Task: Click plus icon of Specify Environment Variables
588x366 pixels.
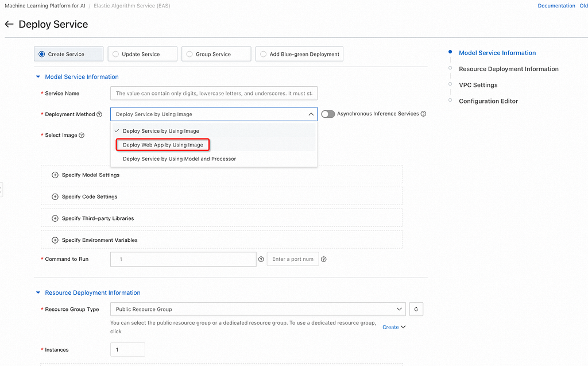Action: click(55, 240)
